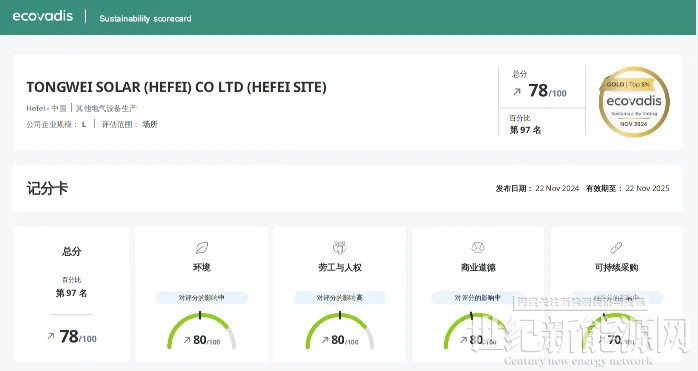Click the trend arrow next to environment score 80
The image size is (698, 371).
[187, 340]
